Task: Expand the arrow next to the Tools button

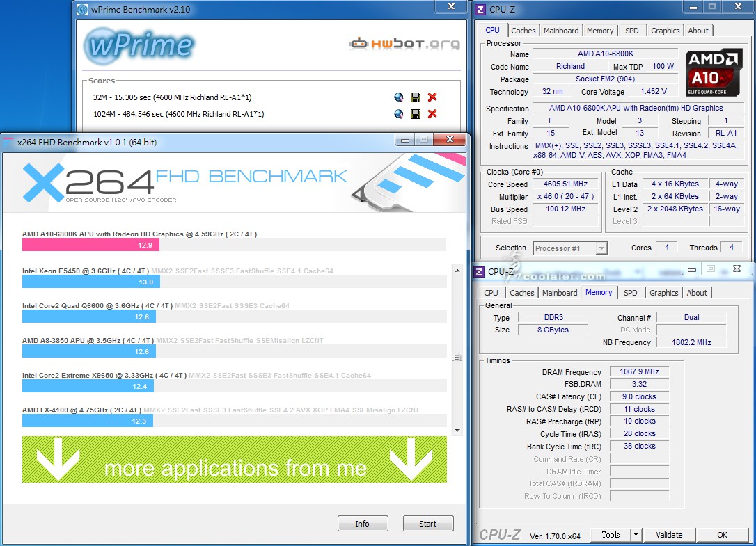Action: tap(636, 534)
